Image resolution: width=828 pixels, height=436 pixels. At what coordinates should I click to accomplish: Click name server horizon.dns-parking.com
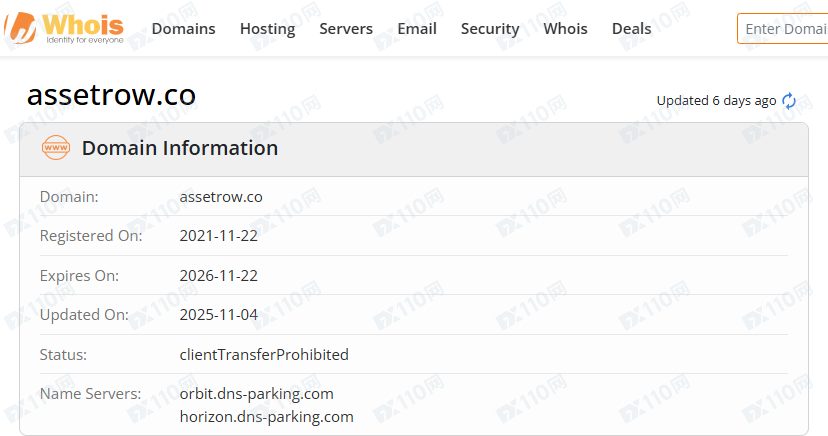[266, 416]
